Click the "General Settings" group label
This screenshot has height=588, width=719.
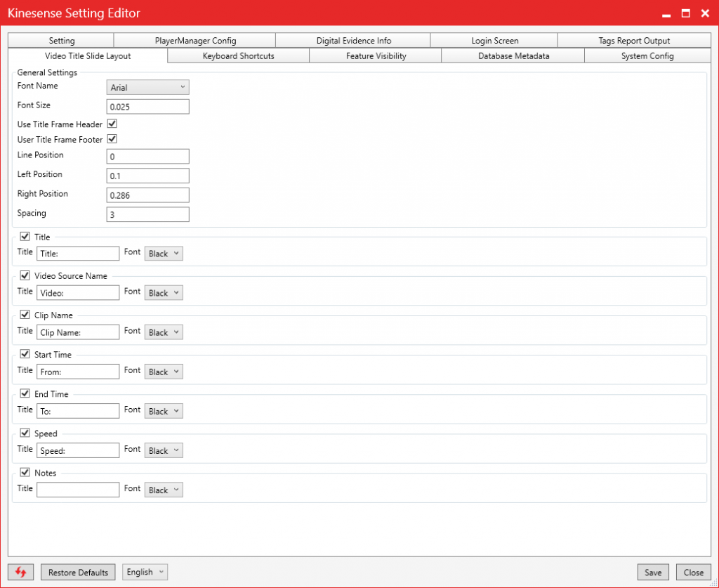pyautogui.click(x=47, y=72)
